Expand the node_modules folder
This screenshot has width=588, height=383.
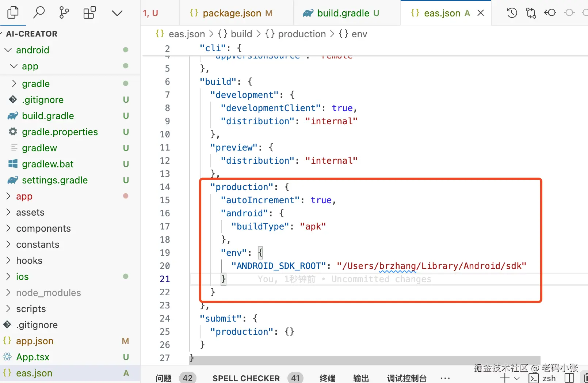tap(70, 293)
